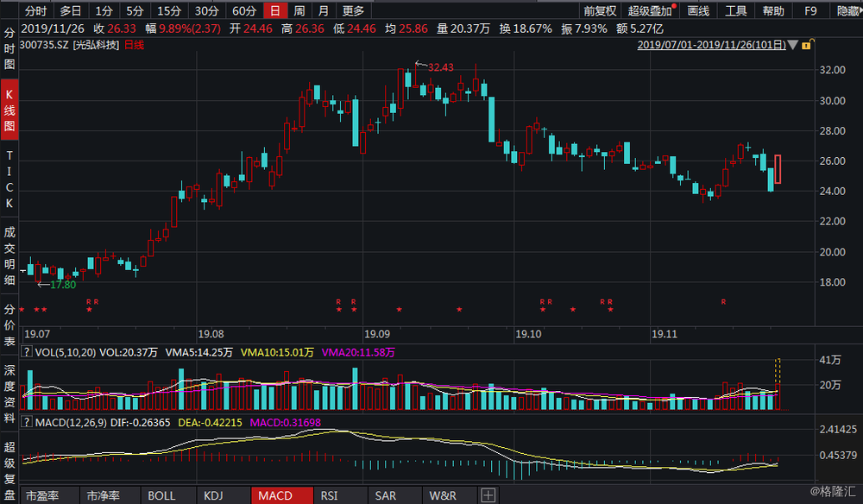The width and height of the screenshot is (863, 504).
Task: Click the 幅 9.89%(2.37) change value
Action: click(183, 28)
